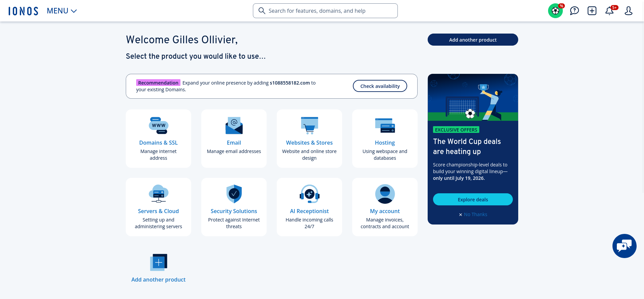This screenshot has width=644, height=299.
Task: Open the Email link
Action: [234, 143]
